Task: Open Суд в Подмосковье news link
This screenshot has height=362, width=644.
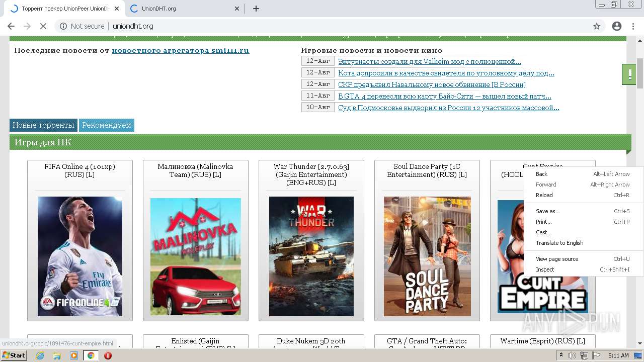Action: [449, 108]
